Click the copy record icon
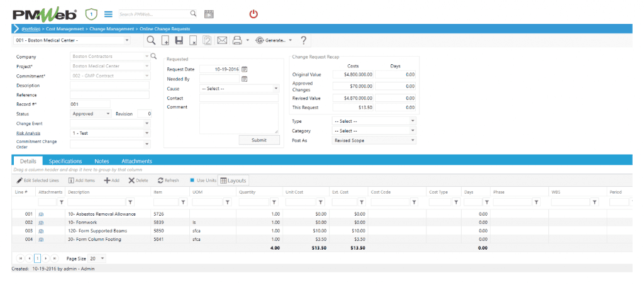The image size is (644, 285). (208, 40)
